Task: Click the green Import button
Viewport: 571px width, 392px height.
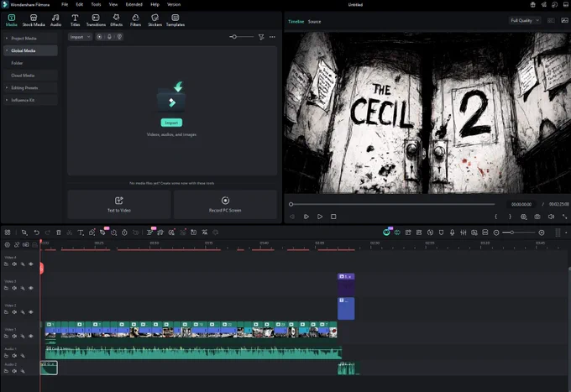Action: 171,123
